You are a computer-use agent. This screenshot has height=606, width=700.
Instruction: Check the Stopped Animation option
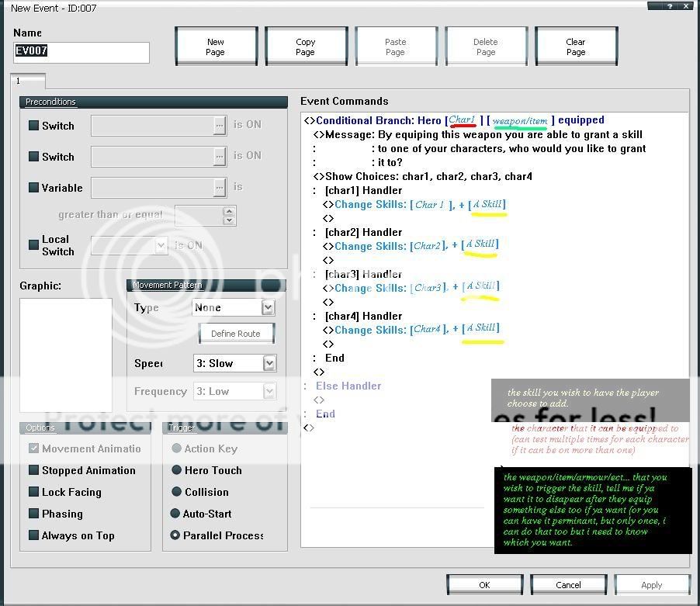[34, 470]
